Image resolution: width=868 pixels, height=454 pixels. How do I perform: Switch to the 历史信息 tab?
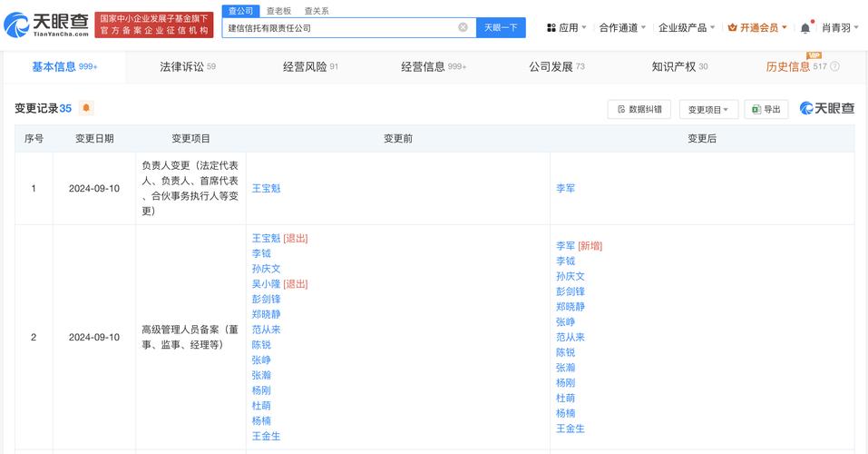tap(796, 66)
